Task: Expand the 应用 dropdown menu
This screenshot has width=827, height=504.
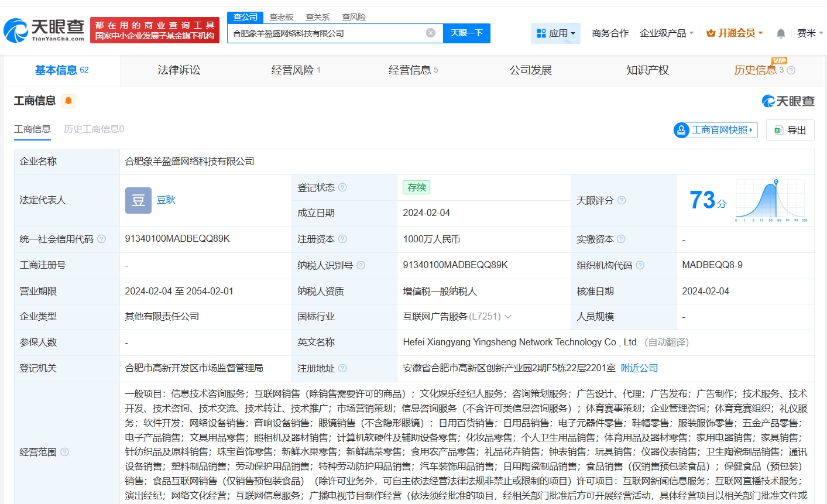Action: [555, 33]
